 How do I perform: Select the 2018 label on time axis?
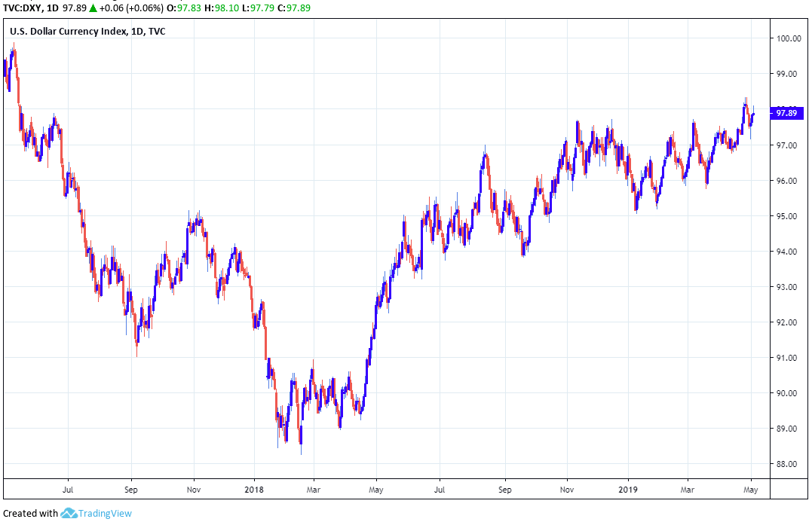(254, 488)
